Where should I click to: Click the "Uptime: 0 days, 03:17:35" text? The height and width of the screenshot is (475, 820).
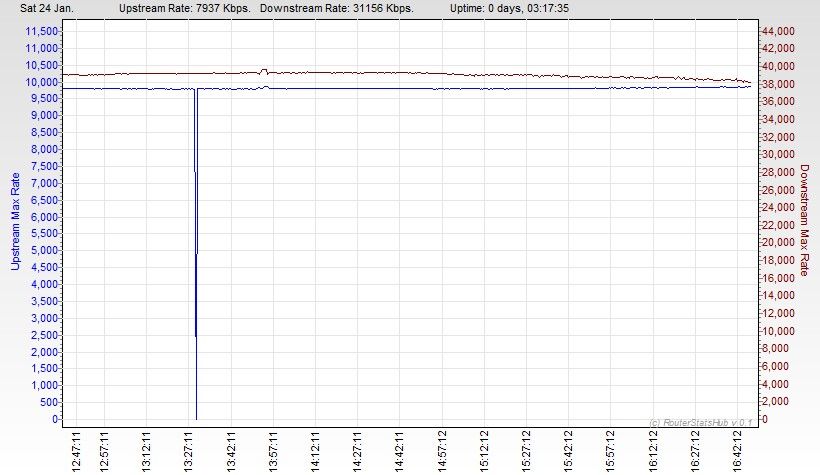509,8
